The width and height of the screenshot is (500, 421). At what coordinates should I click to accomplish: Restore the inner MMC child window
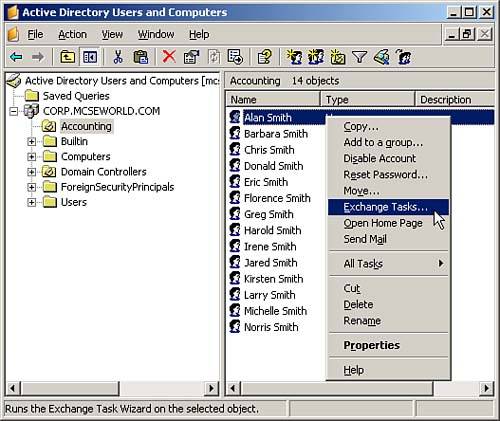click(x=467, y=34)
